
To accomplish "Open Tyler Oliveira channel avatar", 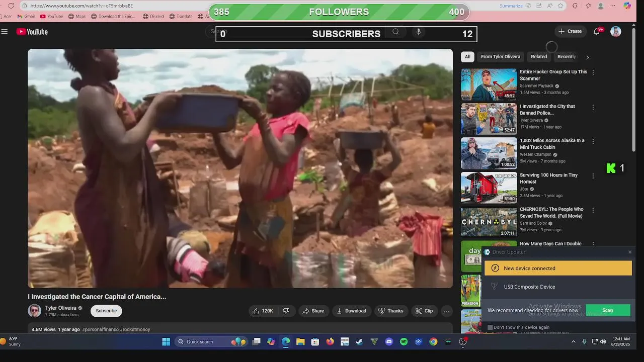I will (34, 311).
